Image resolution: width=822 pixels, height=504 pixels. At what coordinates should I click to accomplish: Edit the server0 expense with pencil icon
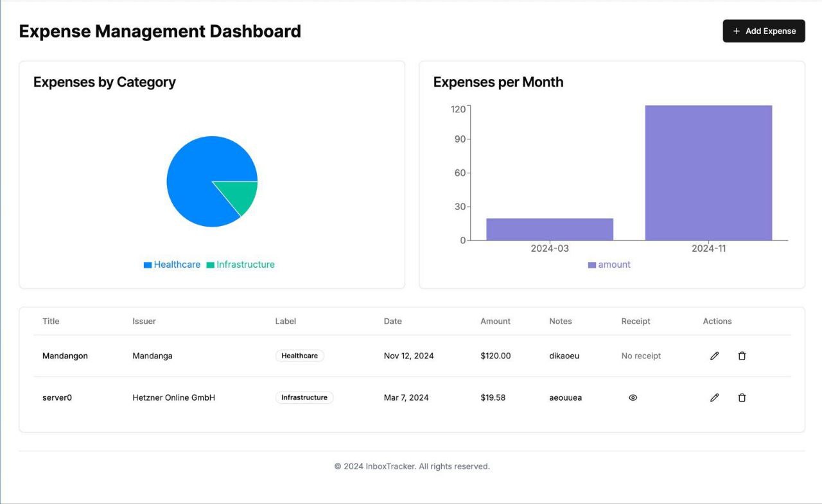pos(714,397)
